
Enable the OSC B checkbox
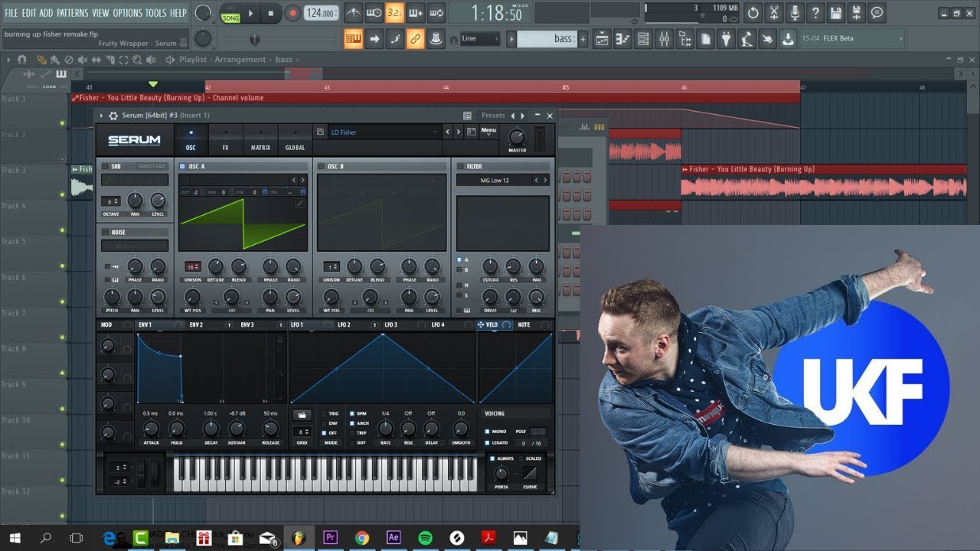[x=321, y=166]
